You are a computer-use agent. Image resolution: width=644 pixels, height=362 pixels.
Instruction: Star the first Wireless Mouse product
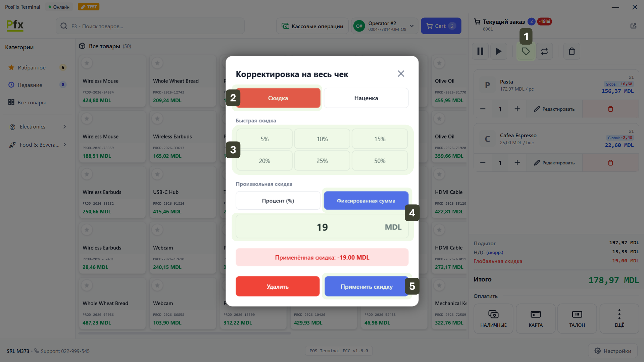point(87,63)
